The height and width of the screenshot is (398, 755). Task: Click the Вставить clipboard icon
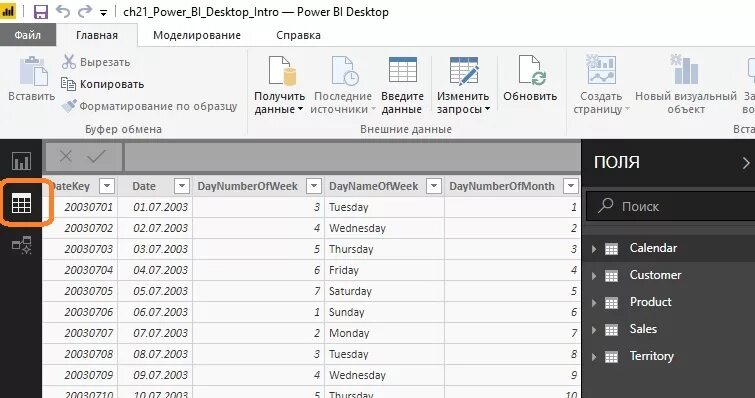click(33, 71)
